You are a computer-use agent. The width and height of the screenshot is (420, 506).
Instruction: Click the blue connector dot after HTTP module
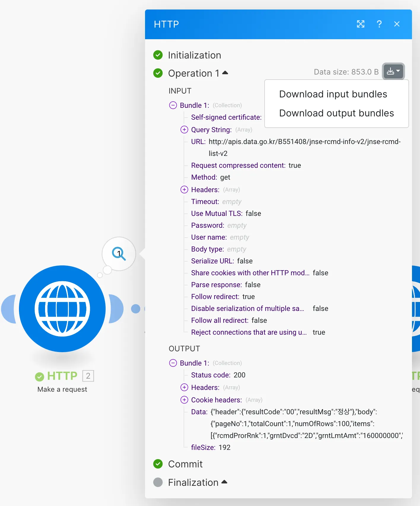pyautogui.click(x=136, y=309)
